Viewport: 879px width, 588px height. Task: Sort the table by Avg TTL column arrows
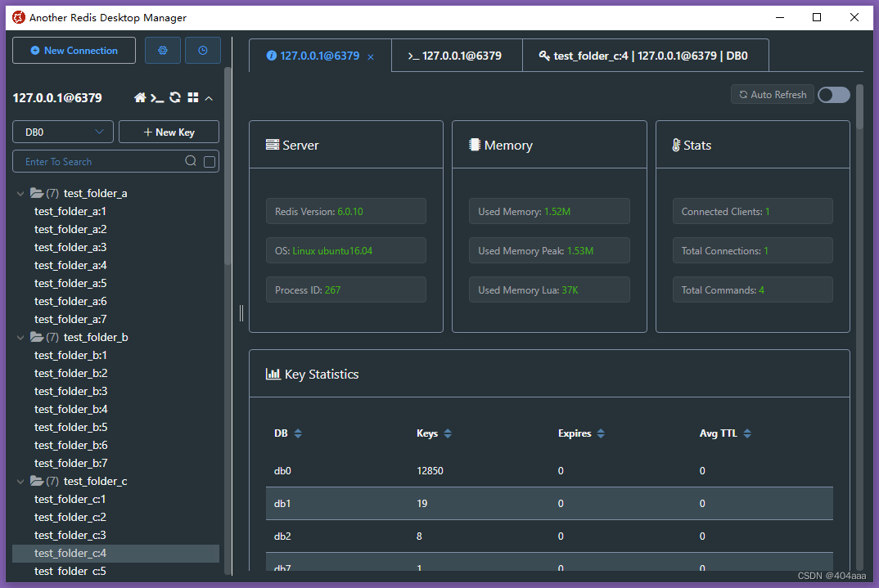[747, 433]
